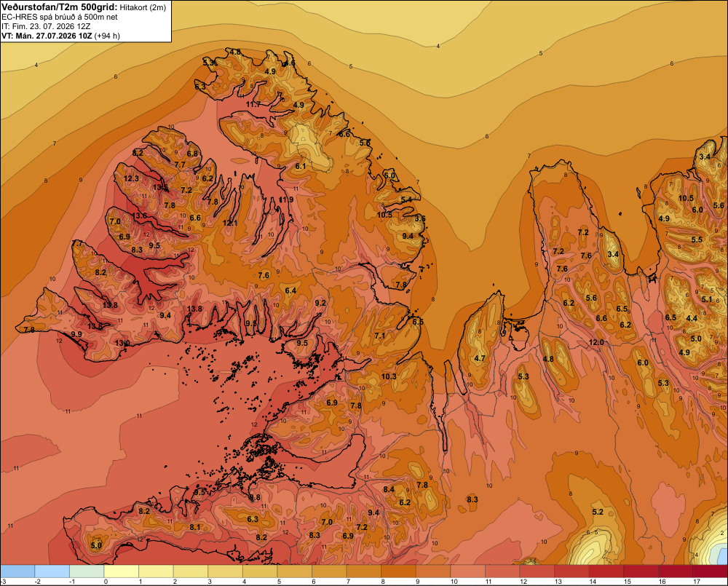Click the pale yellow legend swatch between 0 and 1
The image size is (728, 586).
(122, 571)
